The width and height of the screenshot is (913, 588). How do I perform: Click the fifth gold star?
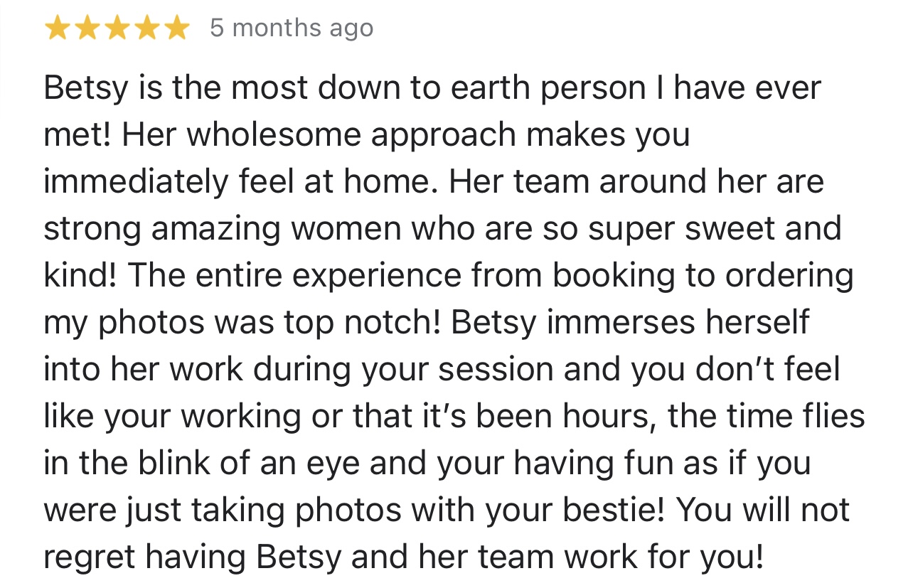175,28
